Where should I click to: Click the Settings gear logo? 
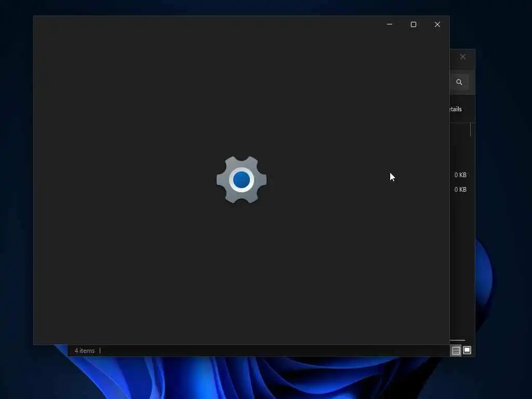coord(242,179)
